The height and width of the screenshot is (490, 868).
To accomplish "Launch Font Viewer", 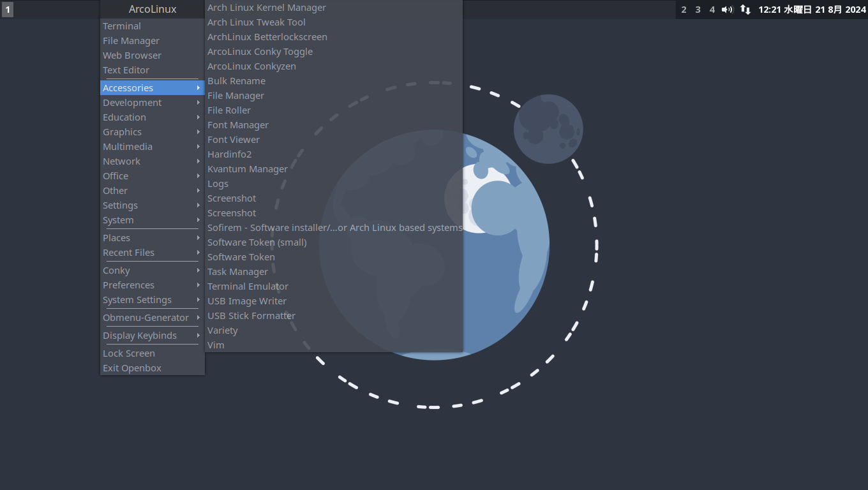I will click(x=334, y=140).
